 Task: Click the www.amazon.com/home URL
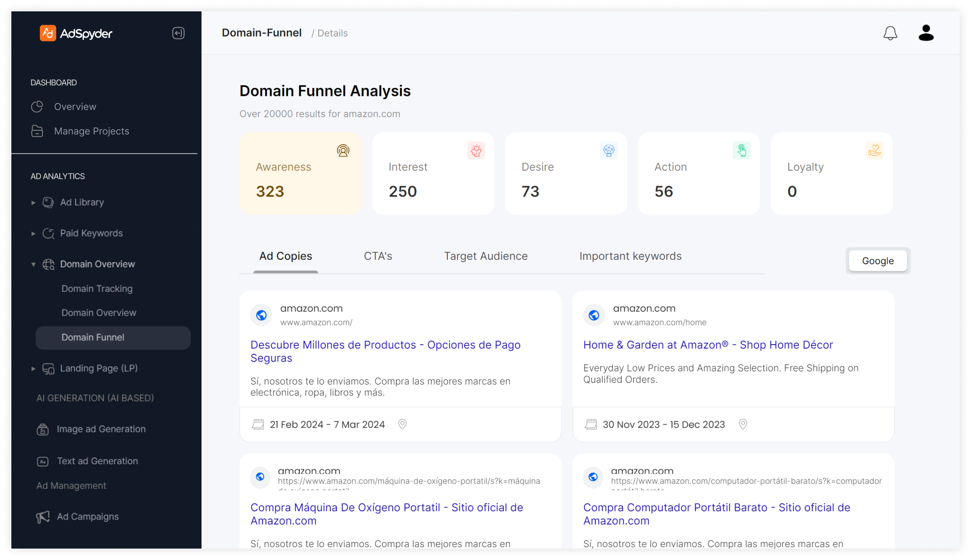click(x=659, y=322)
